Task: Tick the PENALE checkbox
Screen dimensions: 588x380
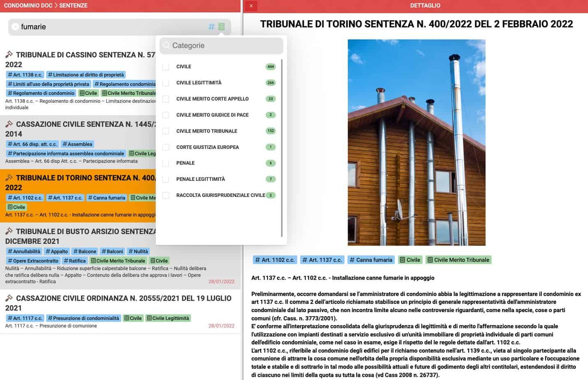Action: pyautogui.click(x=166, y=163)
